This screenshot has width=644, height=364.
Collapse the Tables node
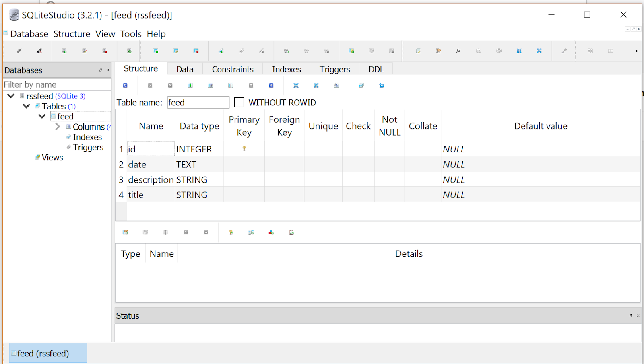[27, 106]
